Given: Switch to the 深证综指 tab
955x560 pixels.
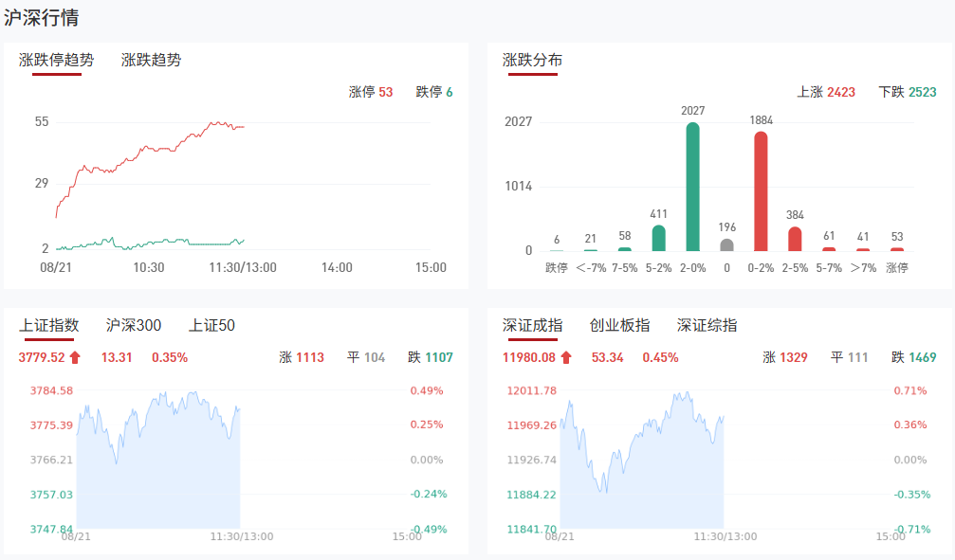Looking at the screenshot, I should 707,325.
